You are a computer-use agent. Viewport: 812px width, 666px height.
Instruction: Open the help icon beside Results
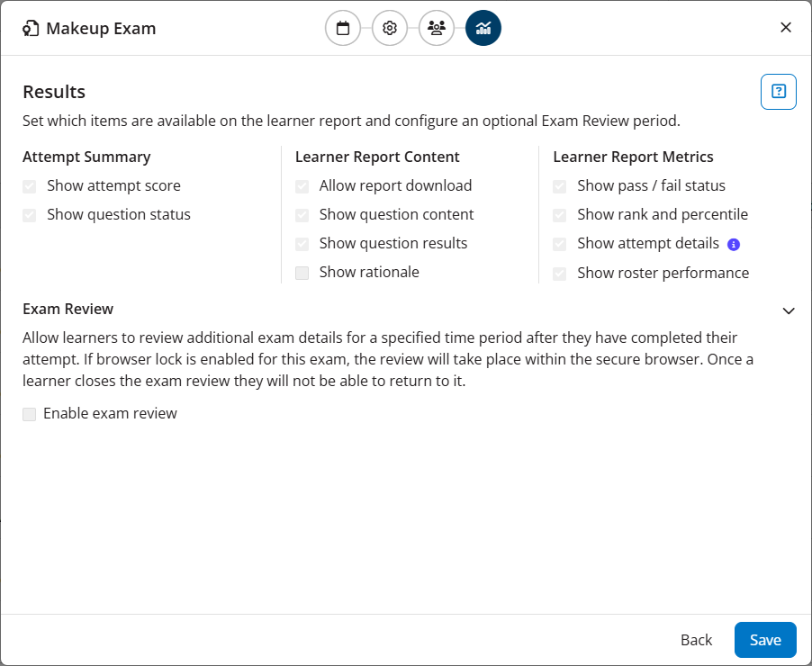tap(779, 92)
